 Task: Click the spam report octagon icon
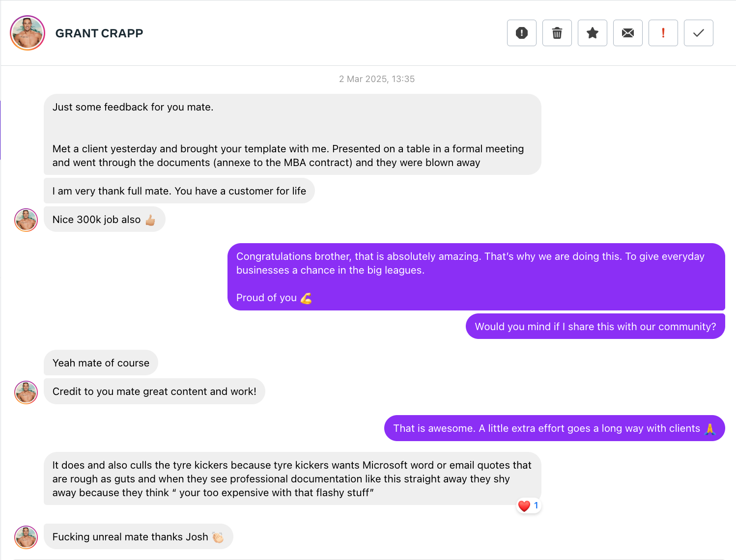tap(521, 33)
